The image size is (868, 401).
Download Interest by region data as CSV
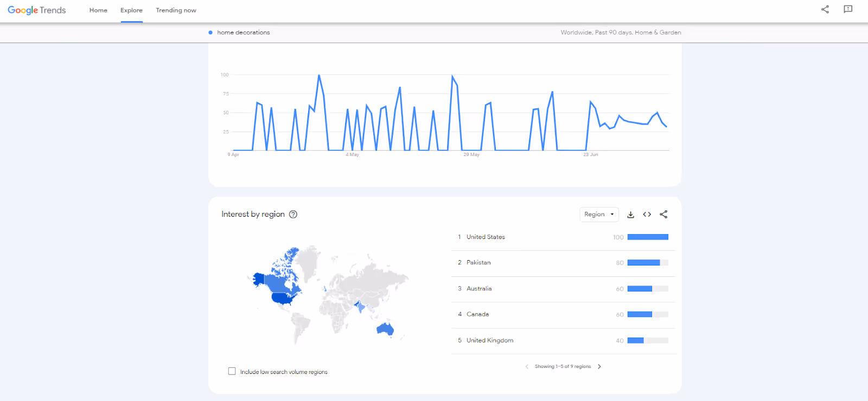click(x=630, y=215)
